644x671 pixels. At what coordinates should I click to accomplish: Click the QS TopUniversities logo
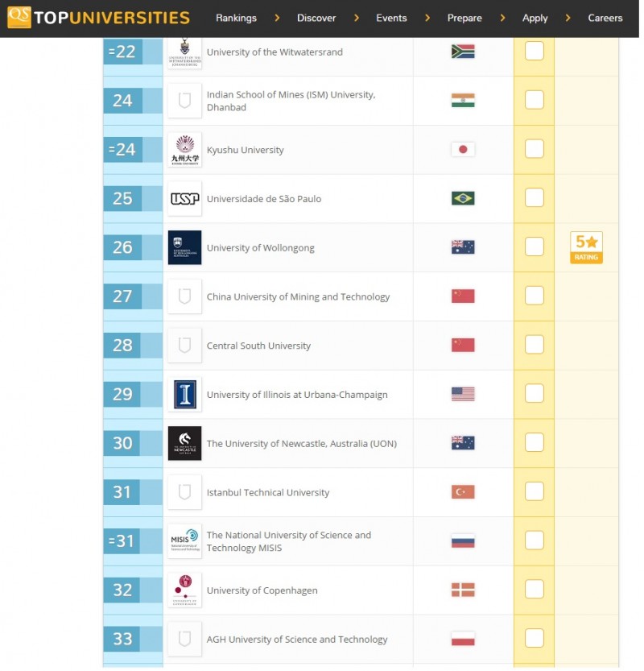click(x=99, y=18)
